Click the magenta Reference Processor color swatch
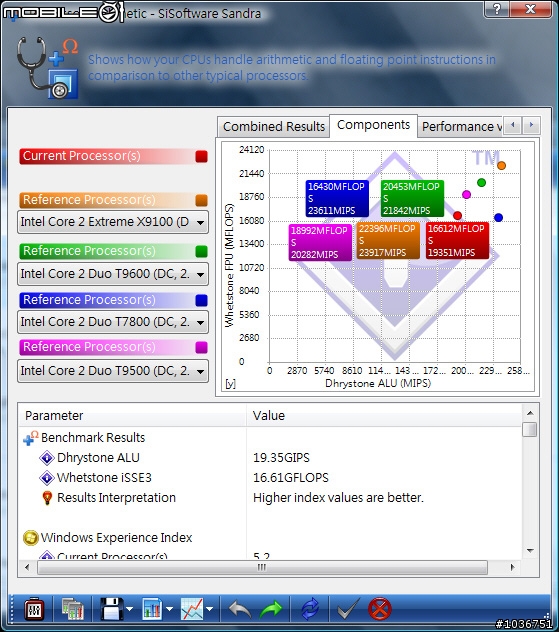 pos(202,347)
